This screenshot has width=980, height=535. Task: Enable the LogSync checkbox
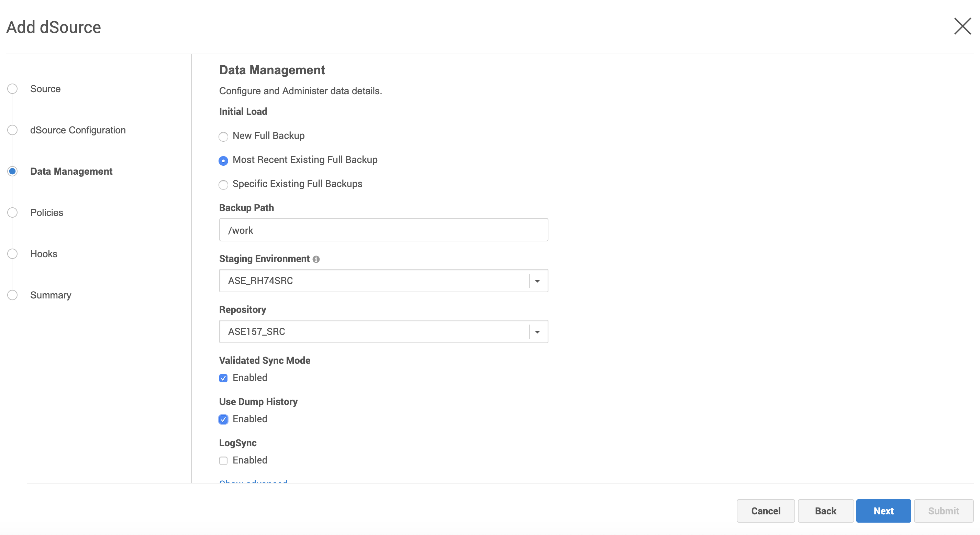point(223,461)
